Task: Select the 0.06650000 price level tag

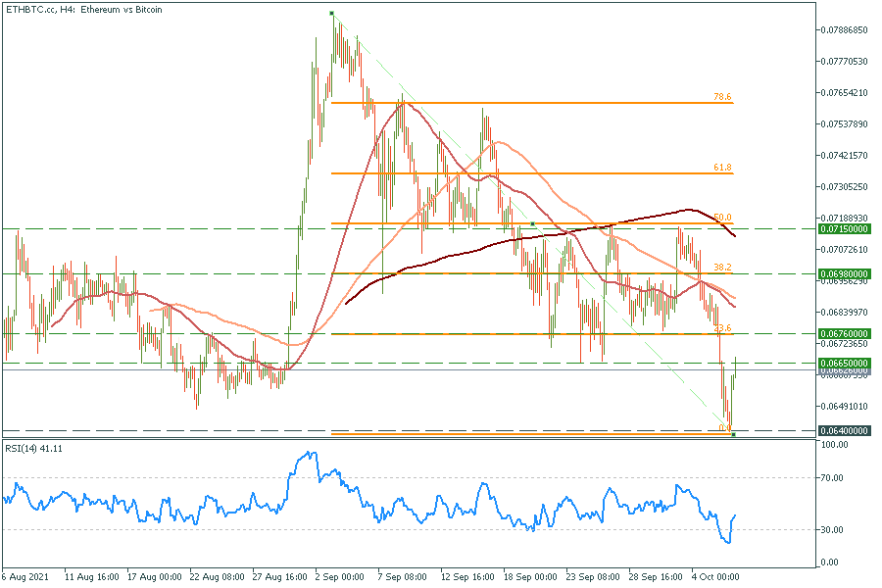Action: [x=843, y=364]
